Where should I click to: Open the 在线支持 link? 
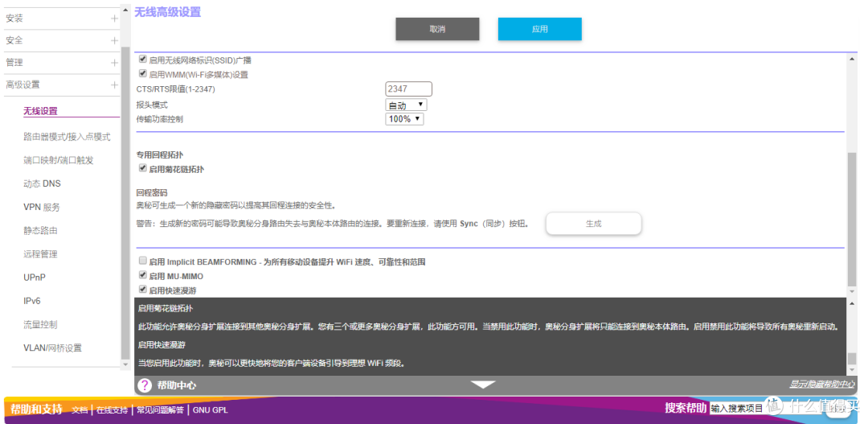[x=113, y=410]
